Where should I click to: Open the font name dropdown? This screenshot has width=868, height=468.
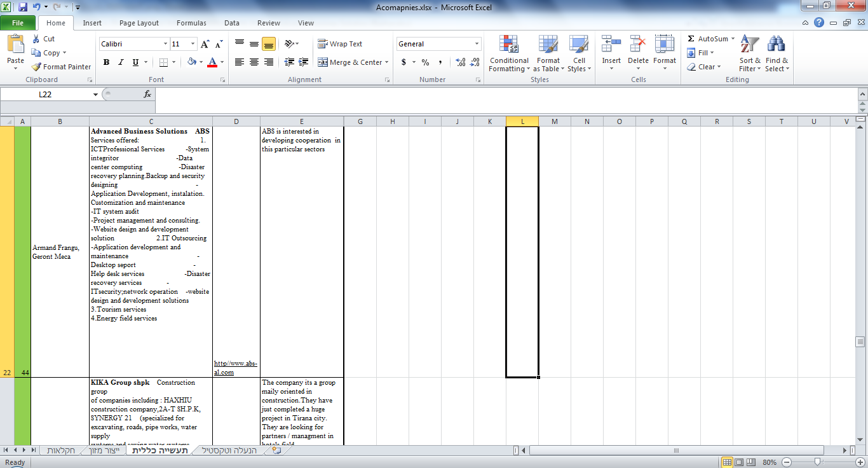(x=165, y=44)
